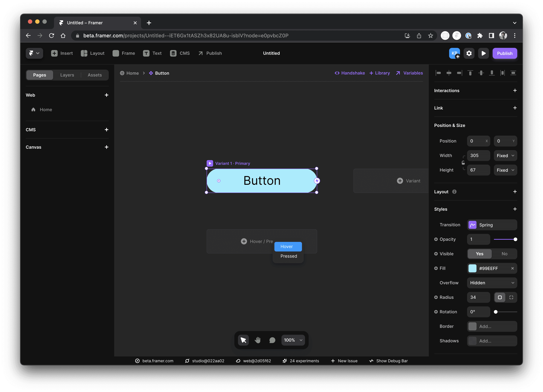Open the Overflow Hidden dropdown
This screenshot has width=543, height=392.
point(492,283)
